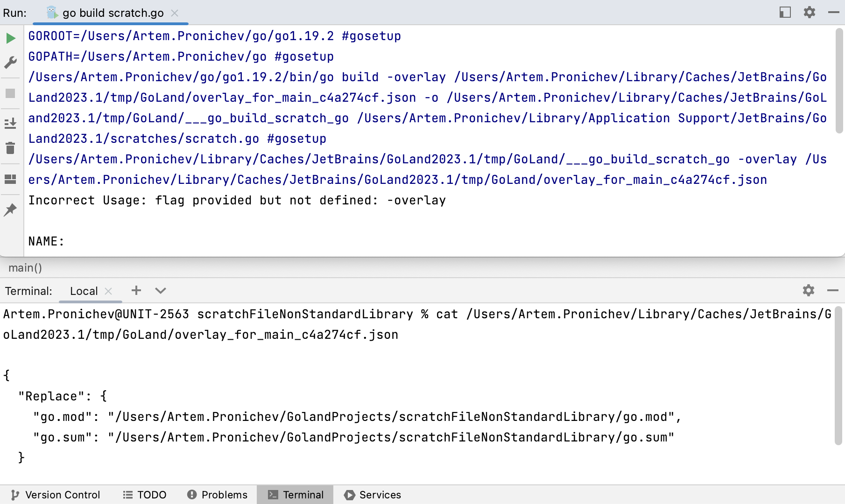The image size is (845, 504).
Task: Open Terminal tool window gear settings
Action: 809,290
